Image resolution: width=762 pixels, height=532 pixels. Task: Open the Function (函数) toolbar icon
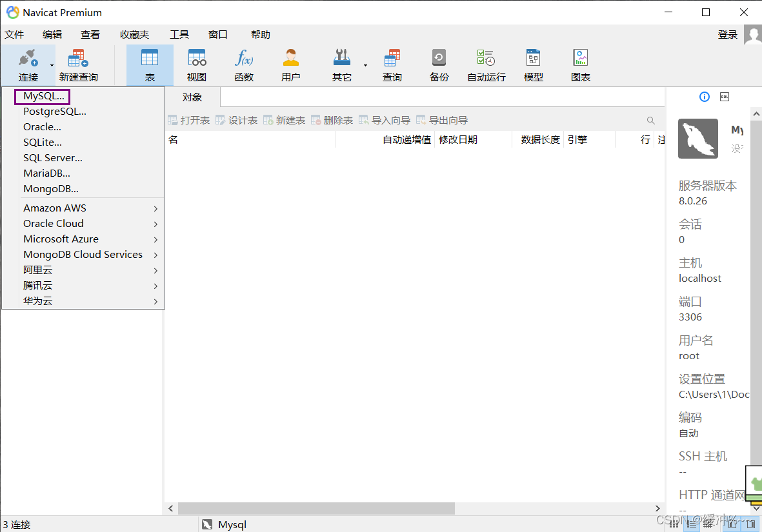click(243, 58)
